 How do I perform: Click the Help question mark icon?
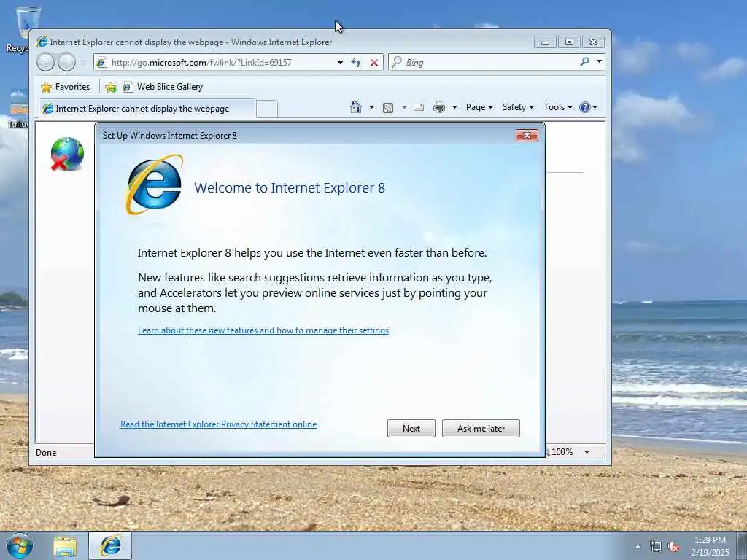(584, 107)
